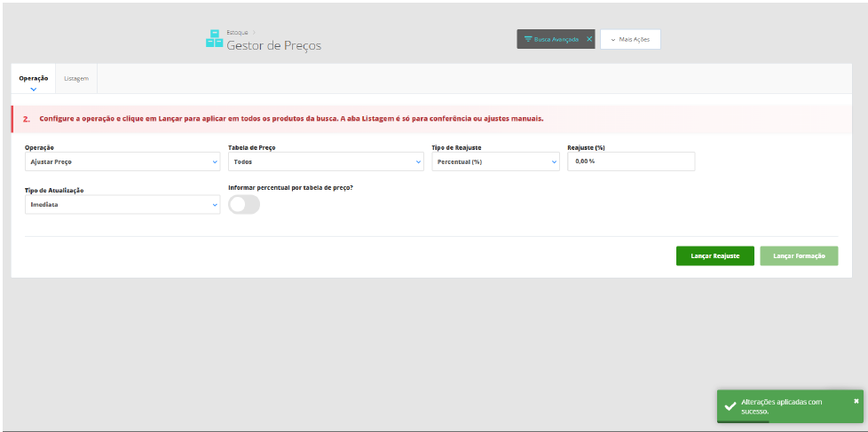Screen dimensions: 868x432
Task: Click the checkmark icon in the success toast
Action: point(730,406)
